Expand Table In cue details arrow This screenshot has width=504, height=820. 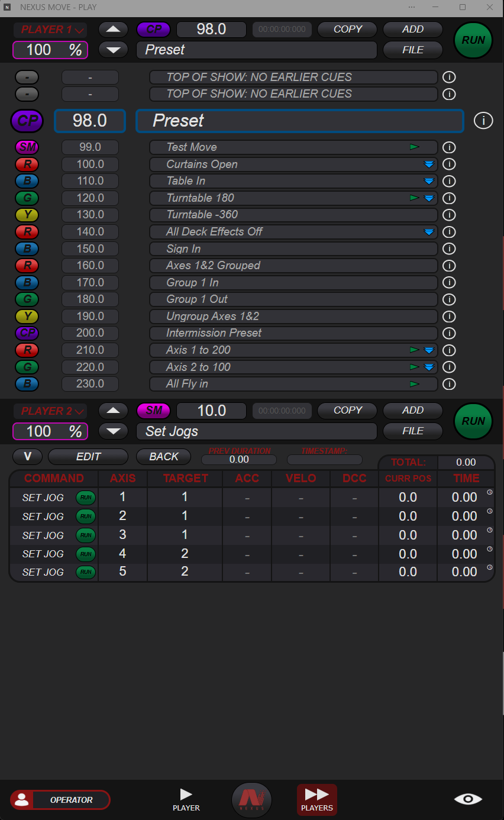click(429, 181)
